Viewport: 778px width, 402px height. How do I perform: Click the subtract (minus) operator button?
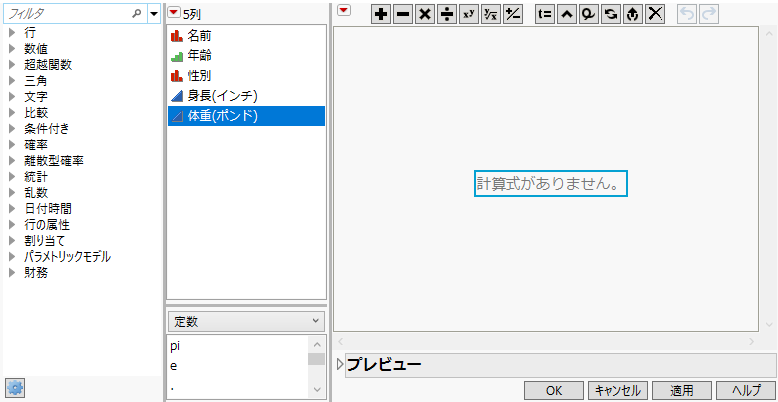[x=403, y=15]
